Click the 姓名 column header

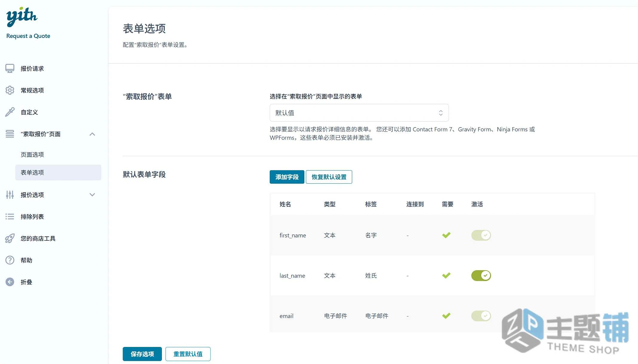coord(285,204)
